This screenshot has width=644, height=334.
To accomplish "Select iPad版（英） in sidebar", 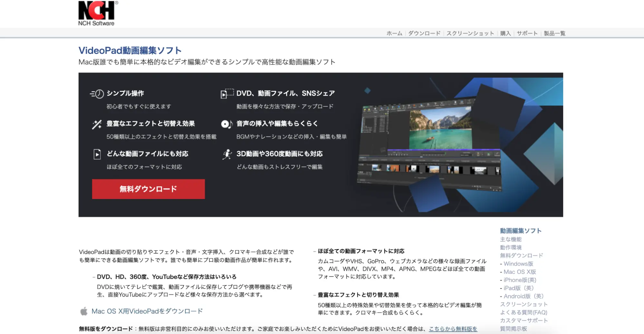I will click(519, 288).
